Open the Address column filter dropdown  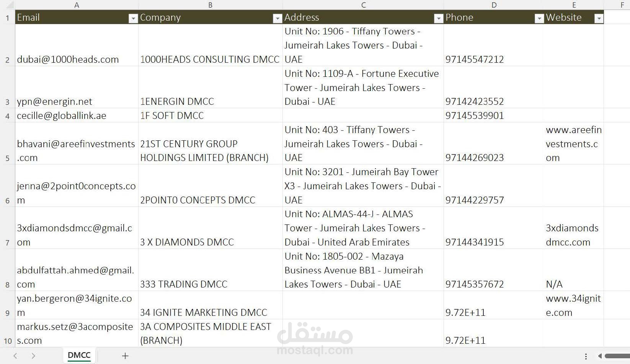click(x=439, y=18)
